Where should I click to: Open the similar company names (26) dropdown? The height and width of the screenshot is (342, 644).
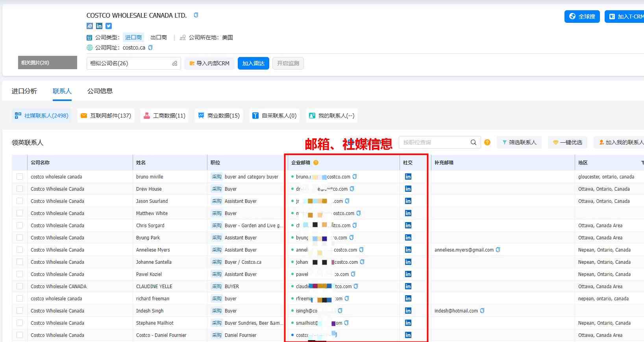pyautogui.click(x=133, y=63)
